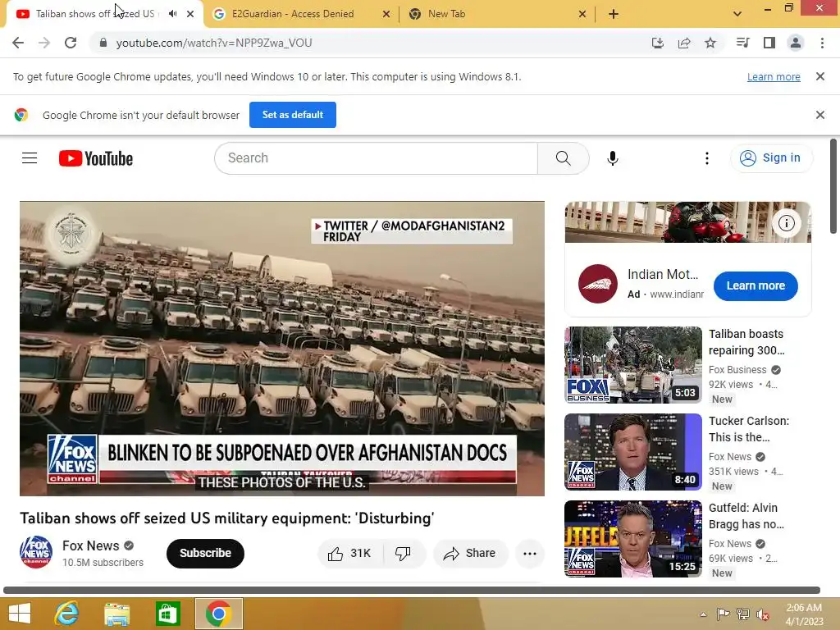Share this page from the address bar
Viewport: 840px width, 630px height.
(x=684, y=43)
